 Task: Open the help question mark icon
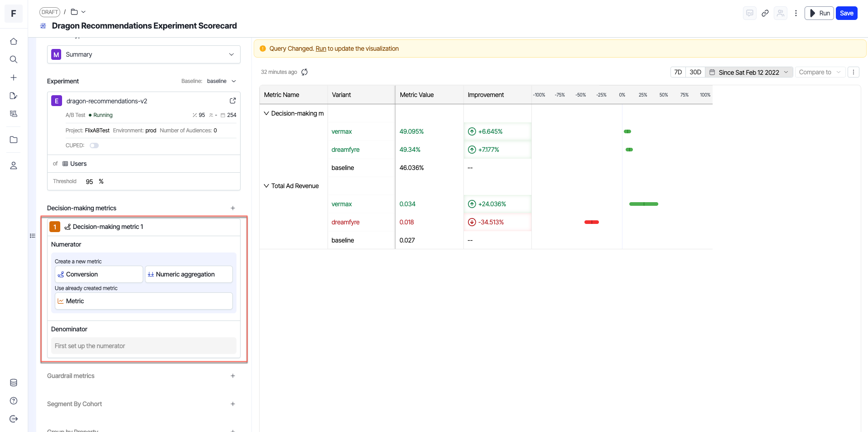click(14, 401)
